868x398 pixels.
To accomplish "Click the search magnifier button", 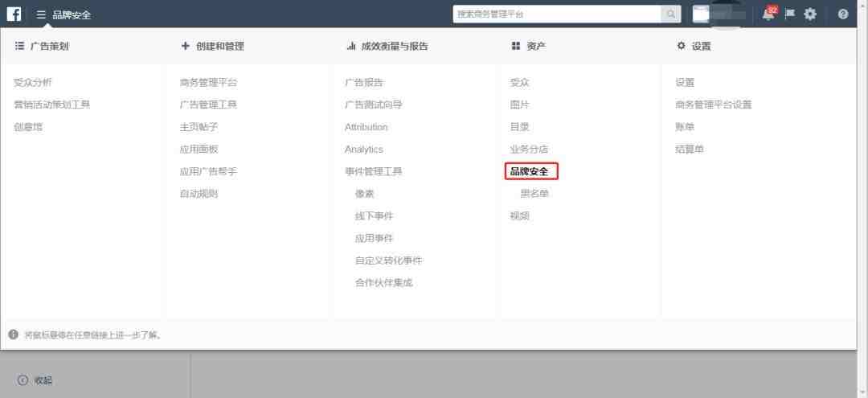I will (x=670, y=14).
